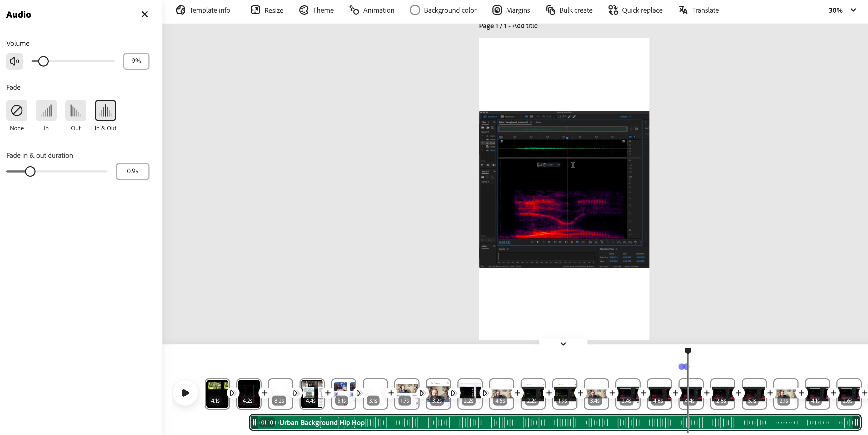Click the Background color swatch
This screenshot has width=868, height=435.
tap(415, 10)
